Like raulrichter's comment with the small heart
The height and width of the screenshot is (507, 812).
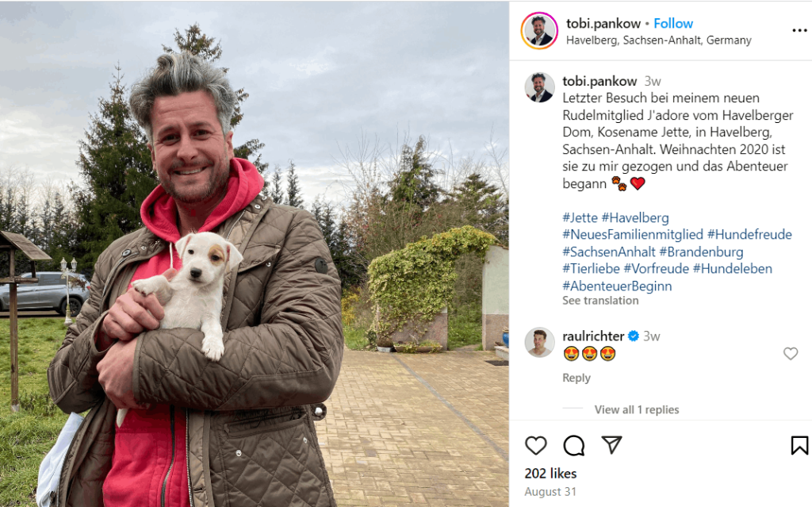pyautogui.click(x=791, y=354)
